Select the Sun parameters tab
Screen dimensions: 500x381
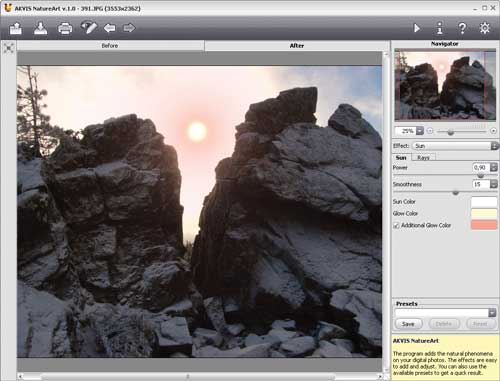coord(401,158)
